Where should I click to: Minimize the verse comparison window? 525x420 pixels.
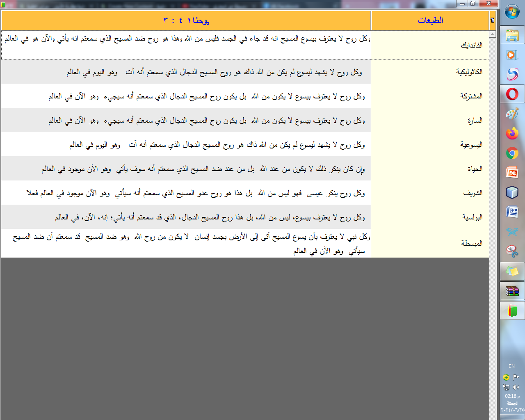pos(462,4)
